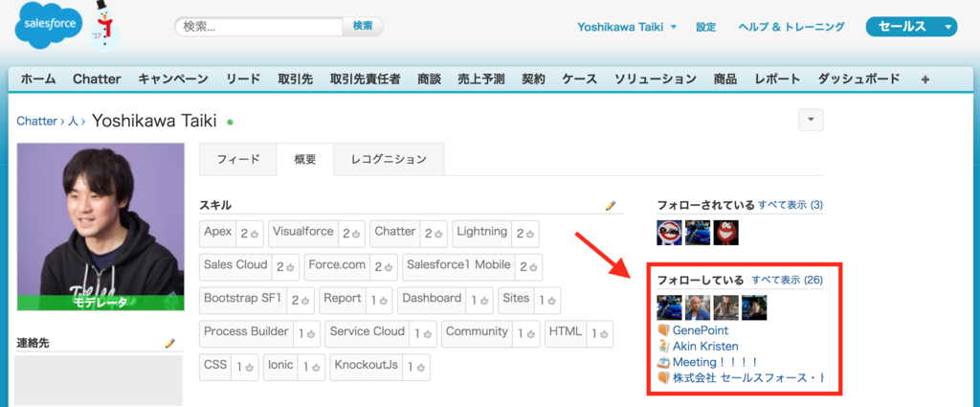Endorse the Bootstrap SF1 skill thumbs-up
This screenshot has height=407, width=980.
point(304,301)
